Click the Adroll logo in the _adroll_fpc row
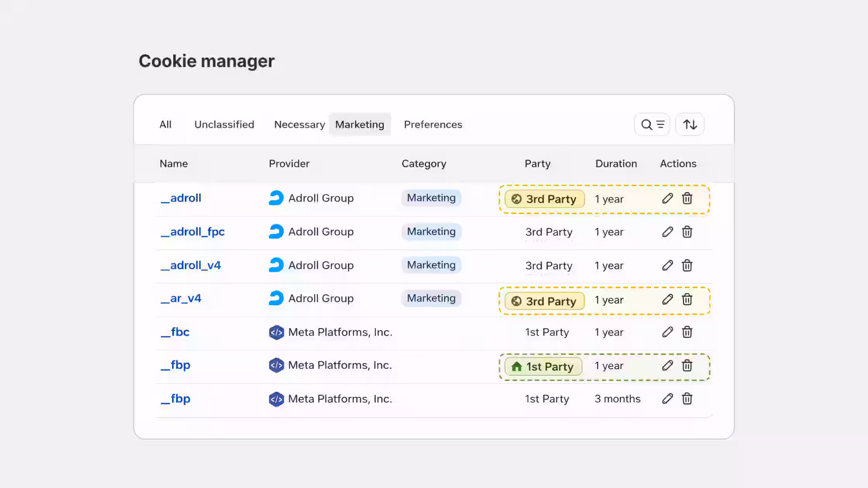 click(276, 232)
